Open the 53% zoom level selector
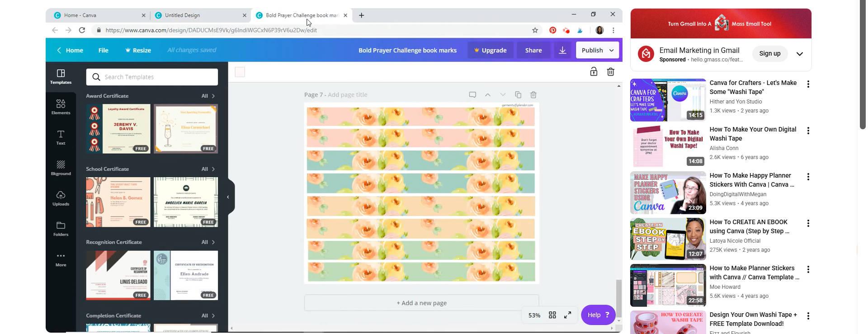The width and height of the screenshot is (868, 334). click(534, 315)
